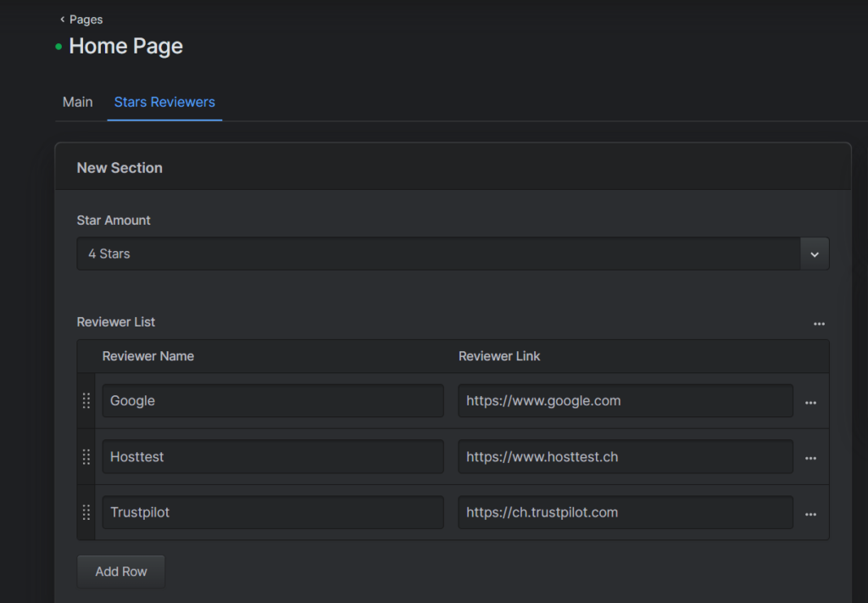Viewport: 868px width, 603px height.
Task: Click the Trustpilot row drag handle
Action: (x=86, y=513)
